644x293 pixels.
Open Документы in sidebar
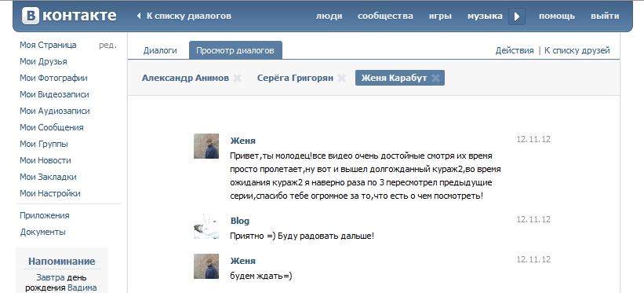tap(42, 232)
